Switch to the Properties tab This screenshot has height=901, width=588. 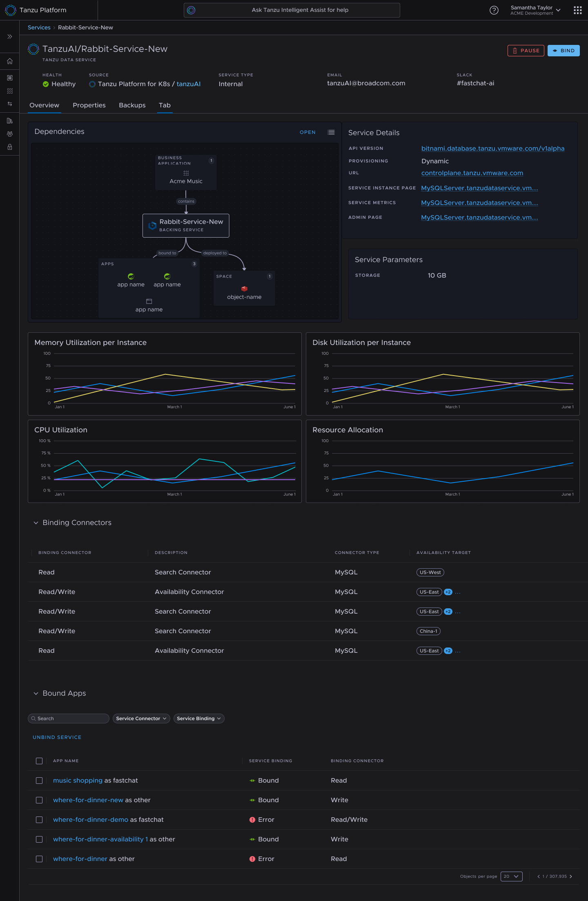coord(89,105)
